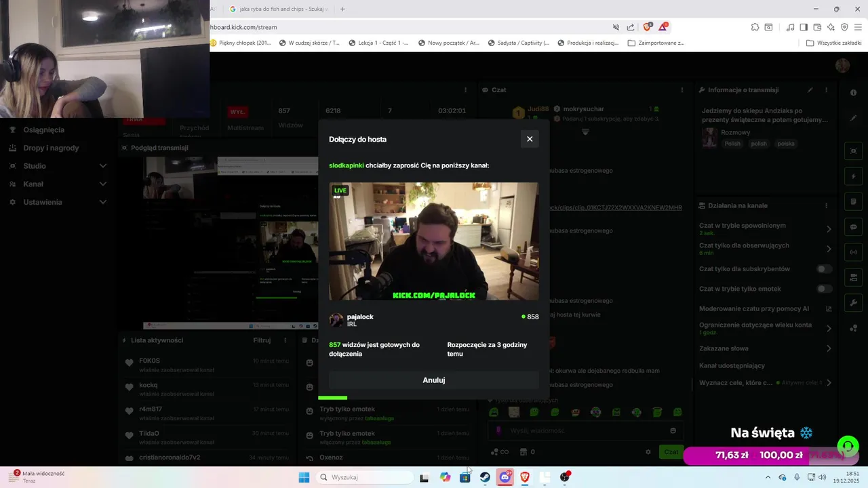868x488 pixels.
Task: Expand Wyznacz cele channel goals row
Action: pyautogui.click(x=829, y=383)
